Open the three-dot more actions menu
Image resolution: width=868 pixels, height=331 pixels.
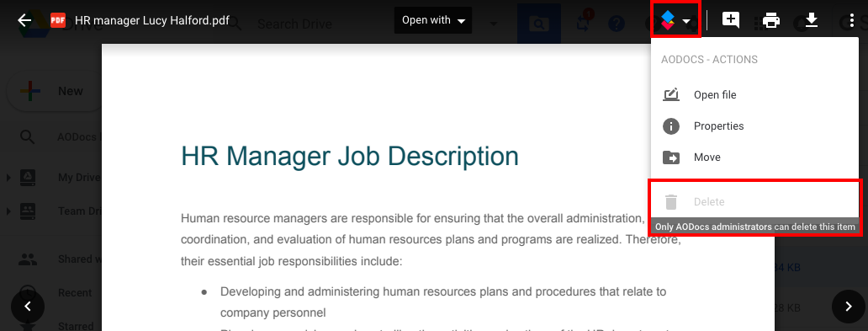pos(852,20)
